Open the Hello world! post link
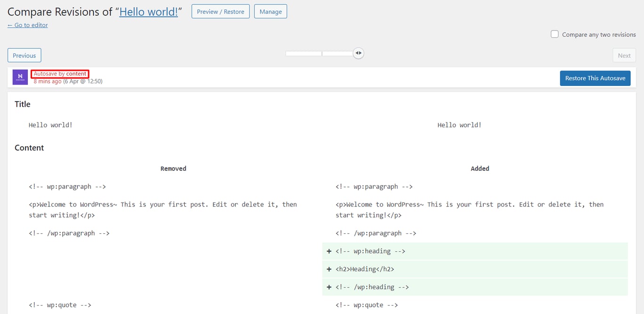 [149, 11]
